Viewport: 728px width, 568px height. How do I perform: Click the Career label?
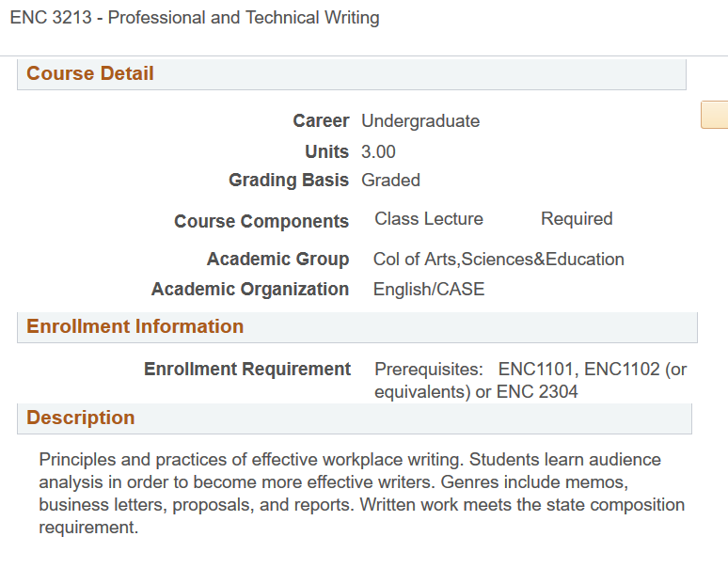(x=321, y=120)
